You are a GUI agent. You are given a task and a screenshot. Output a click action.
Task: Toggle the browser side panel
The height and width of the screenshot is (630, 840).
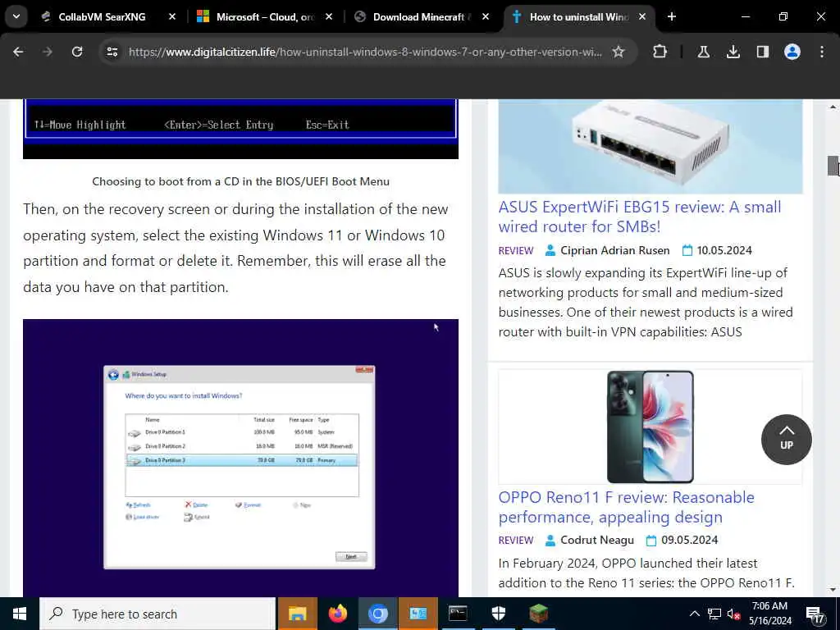click(x=763, y=52)
